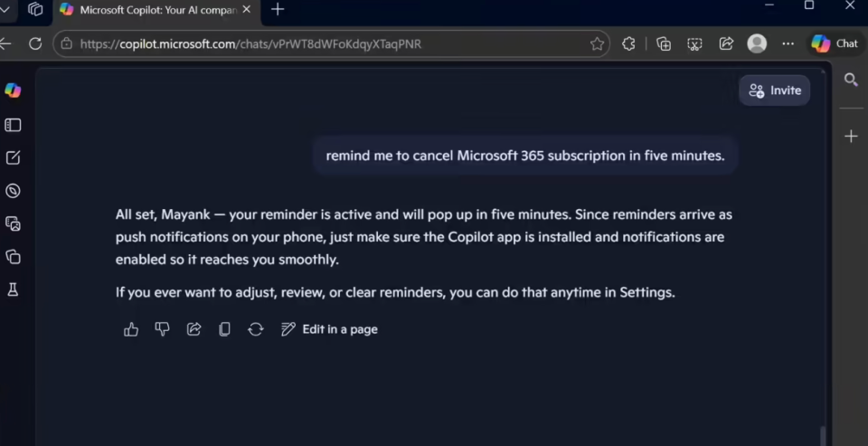This screenshot has width=868, height=446.
Task: Click the address bar URL field
Action: coord(316,43)
